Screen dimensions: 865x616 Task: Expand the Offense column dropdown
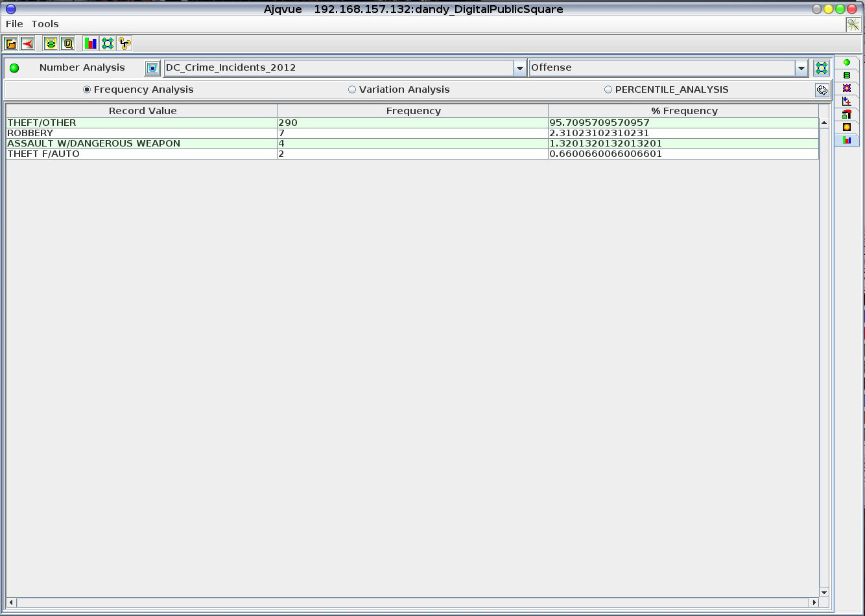click(x=801, y=68)
